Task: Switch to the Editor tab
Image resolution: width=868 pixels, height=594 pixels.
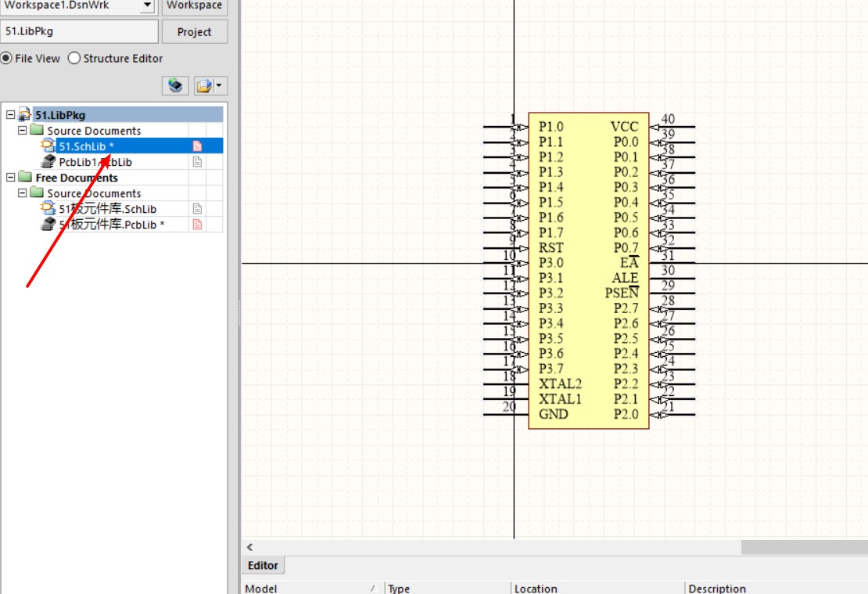Action: (263, 565)
